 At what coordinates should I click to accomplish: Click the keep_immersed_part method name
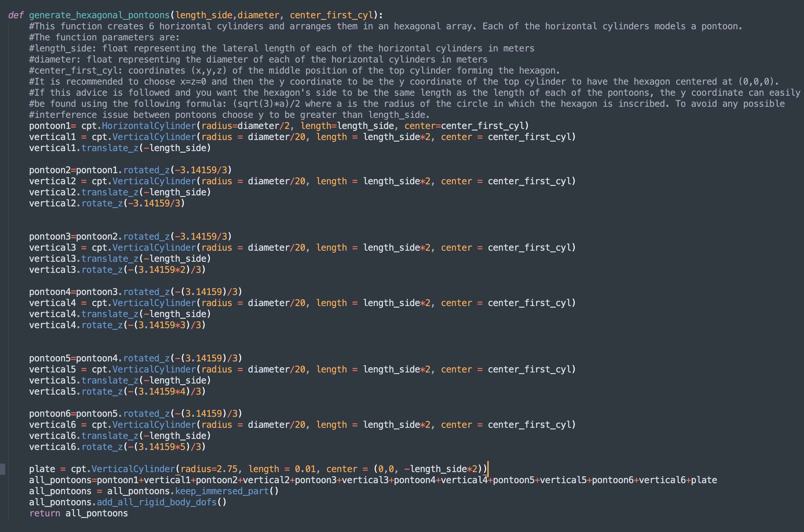pyautogui.click(x=222, y=491)
